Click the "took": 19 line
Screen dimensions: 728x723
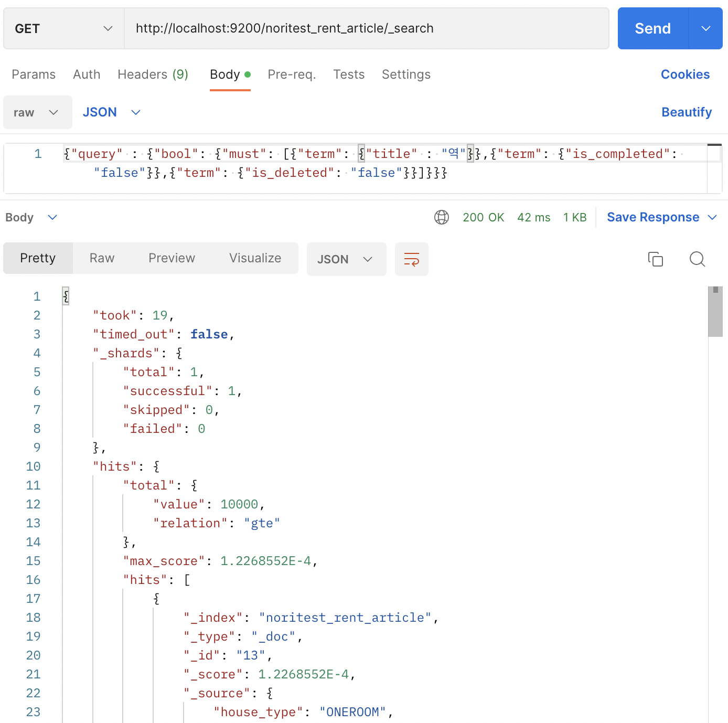[x=133, y=315]
